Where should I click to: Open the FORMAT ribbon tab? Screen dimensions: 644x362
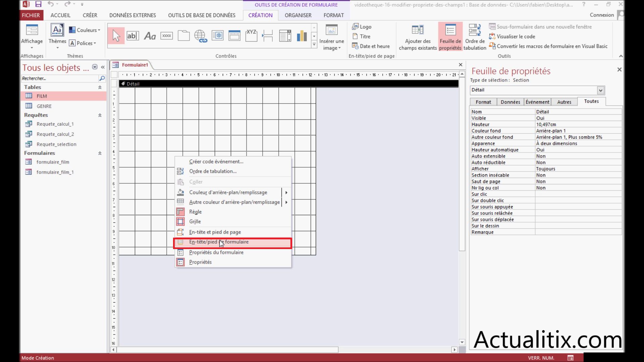(333, 15)
